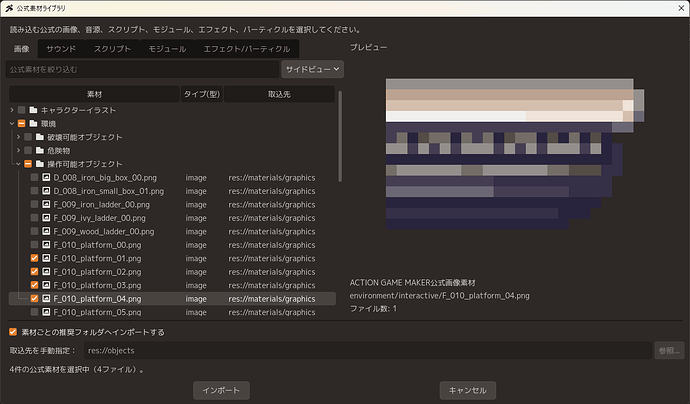Click the folder icon of キャラクターイラスト
The height and width of the screenshot is (404, 690).
pos(33,110)
